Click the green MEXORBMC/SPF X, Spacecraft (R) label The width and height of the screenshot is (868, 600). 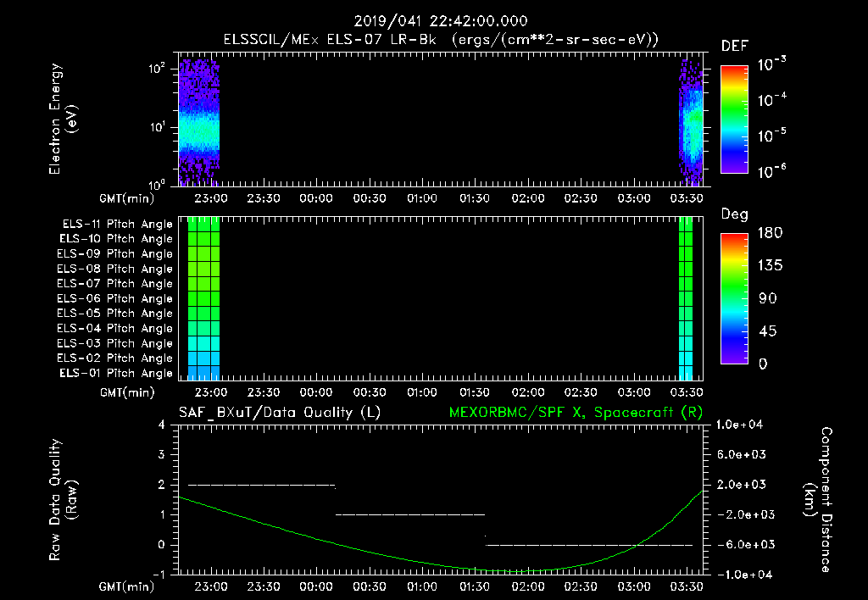click(576, 413)
